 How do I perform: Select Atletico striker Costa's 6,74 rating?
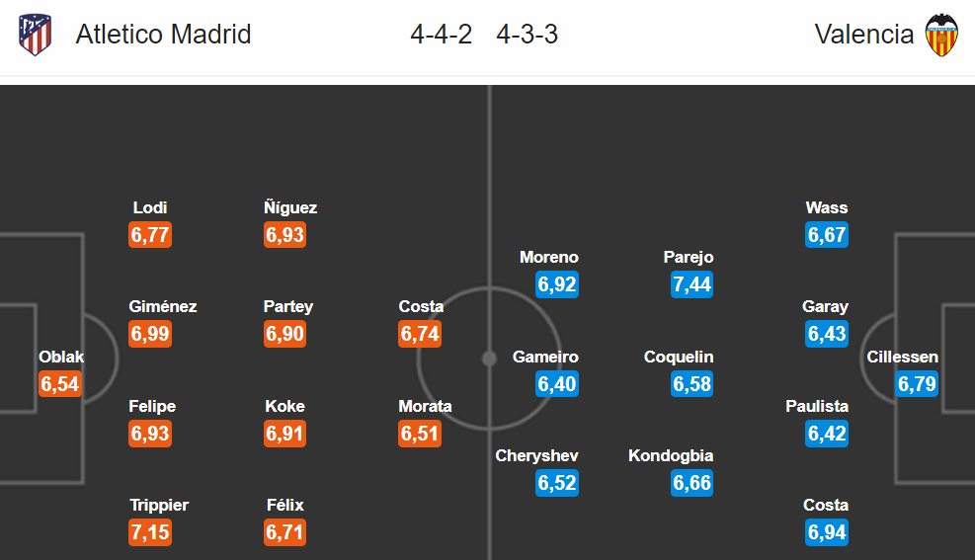tap(420, 334)
